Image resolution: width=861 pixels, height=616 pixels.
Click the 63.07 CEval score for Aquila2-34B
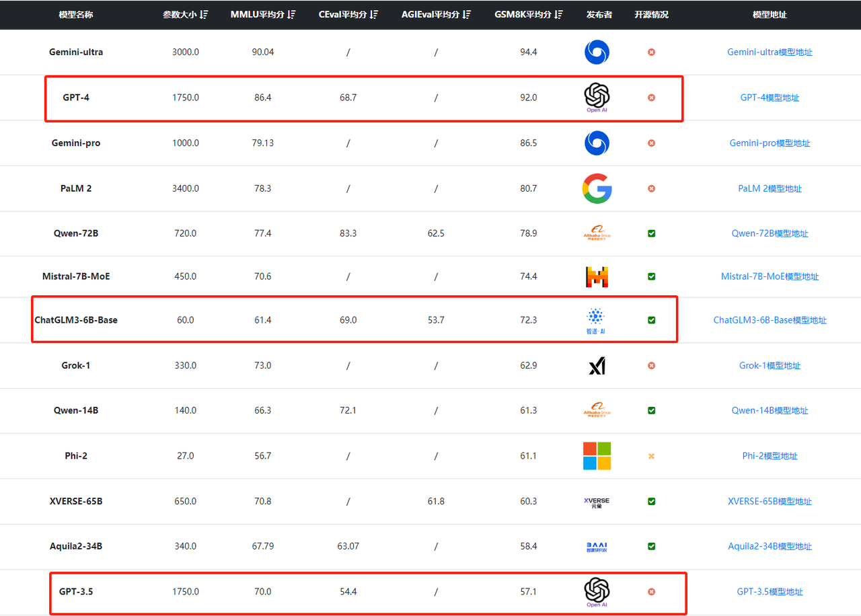[x=348, y=547]
